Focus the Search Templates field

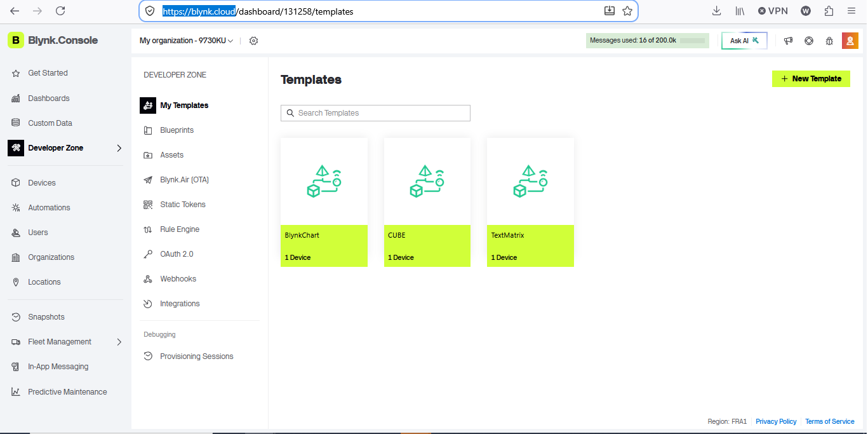[375, 113]
